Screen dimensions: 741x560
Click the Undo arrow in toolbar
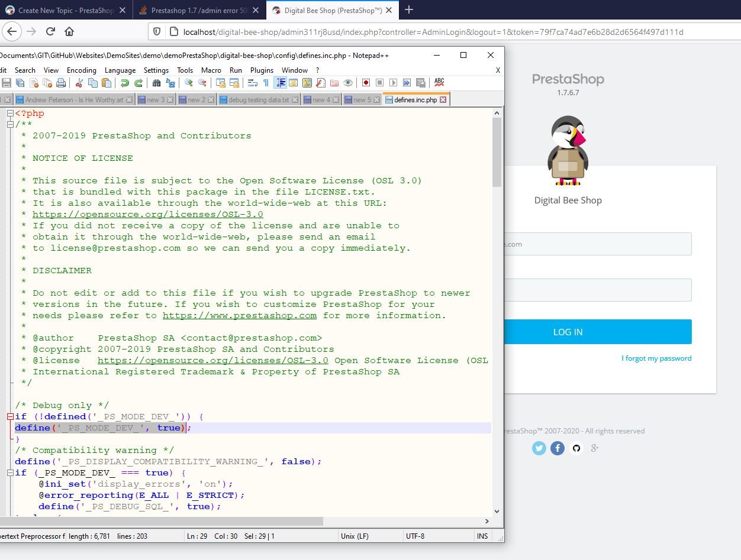[x=125, y=83]
